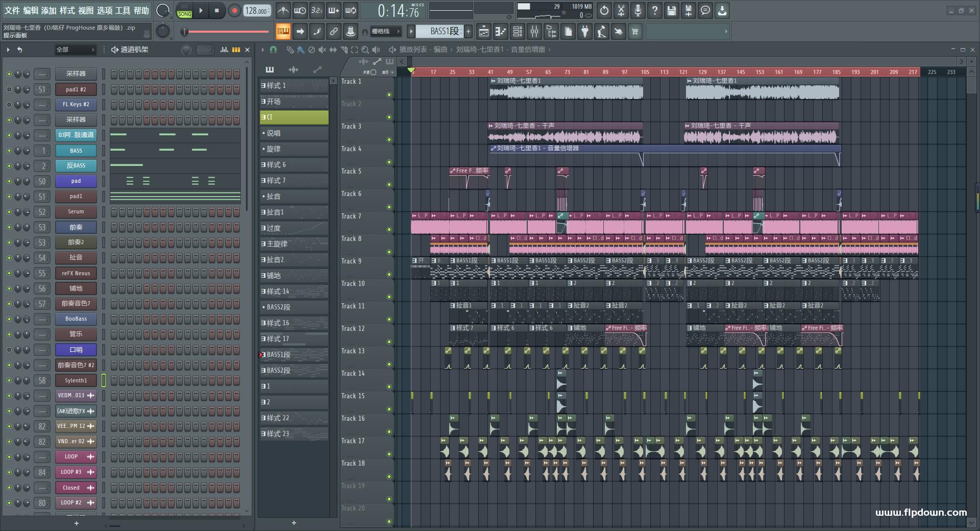This screenshot has width=980, height=531.
Task: Click the link multilink controllers icon
Action: tap(333, 32)
